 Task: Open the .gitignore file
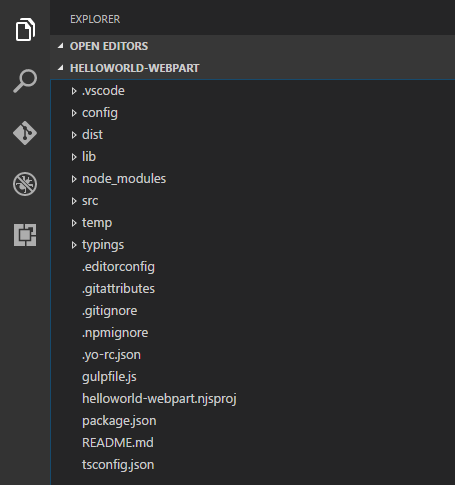[110, 311]
